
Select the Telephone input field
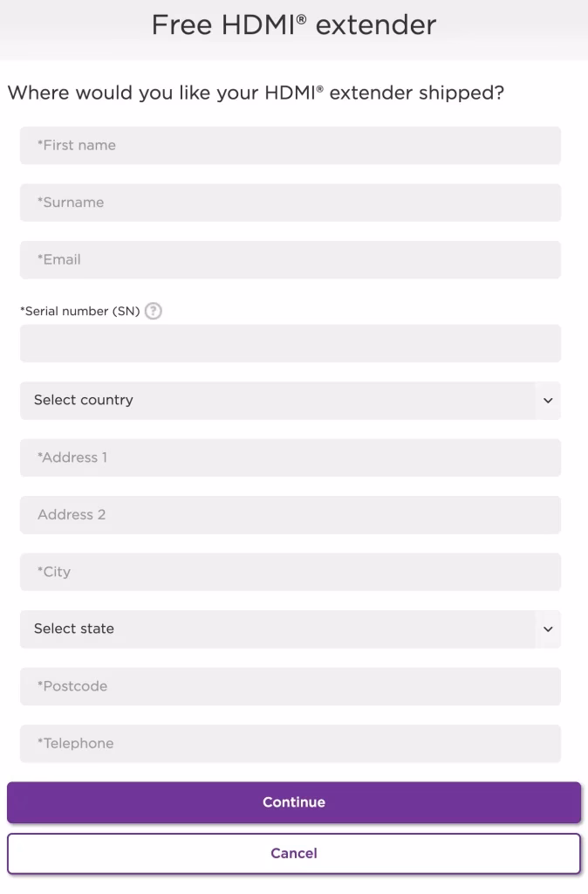pos(291,743)
